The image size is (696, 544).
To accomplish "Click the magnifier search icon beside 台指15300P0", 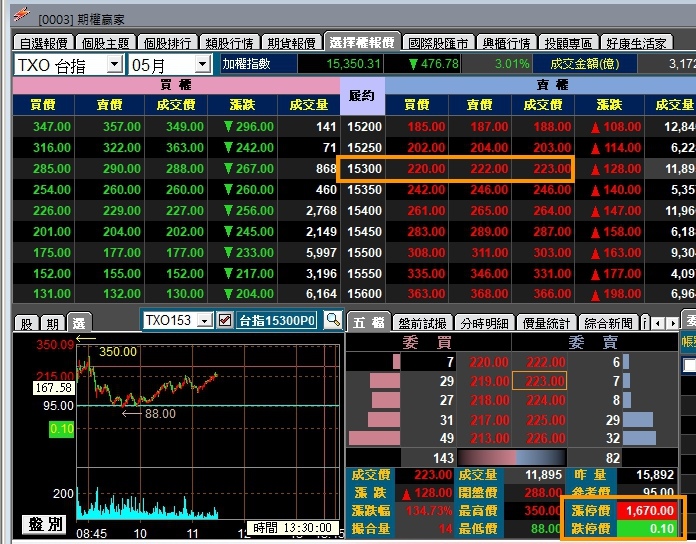I will 333,319.
